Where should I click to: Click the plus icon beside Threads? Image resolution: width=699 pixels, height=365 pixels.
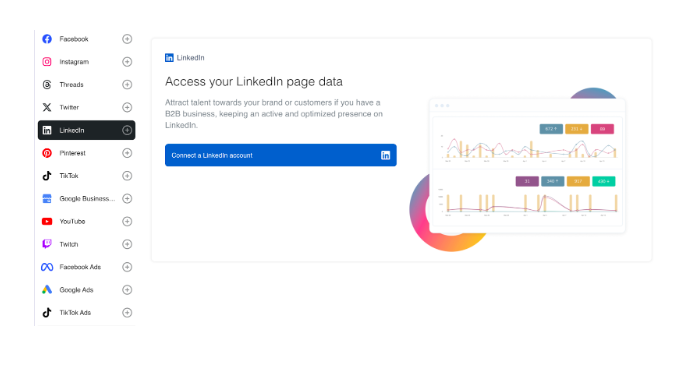tap(127, 85)
